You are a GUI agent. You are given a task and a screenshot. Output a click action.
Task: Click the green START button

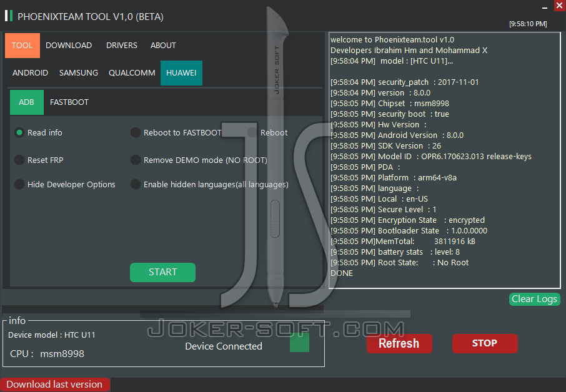click(x=163, y=272)
